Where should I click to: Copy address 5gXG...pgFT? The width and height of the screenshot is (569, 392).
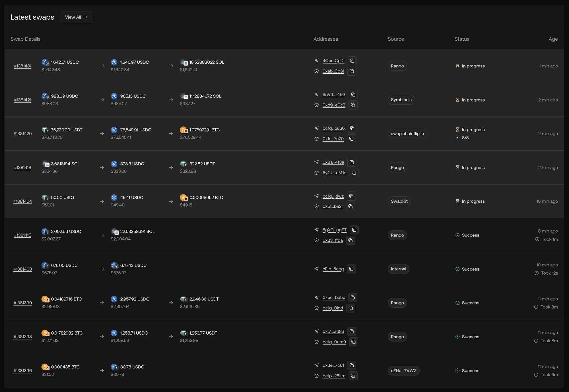354,230
